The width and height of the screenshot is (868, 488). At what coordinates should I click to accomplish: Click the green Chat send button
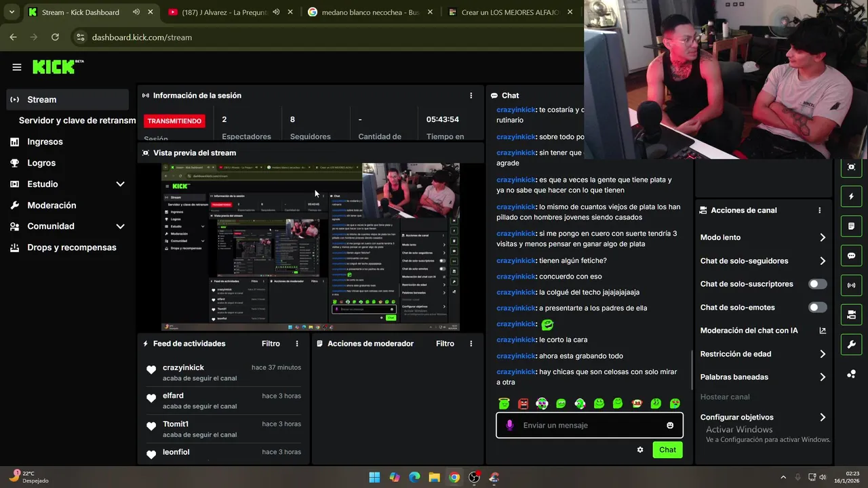pos(667,449)
